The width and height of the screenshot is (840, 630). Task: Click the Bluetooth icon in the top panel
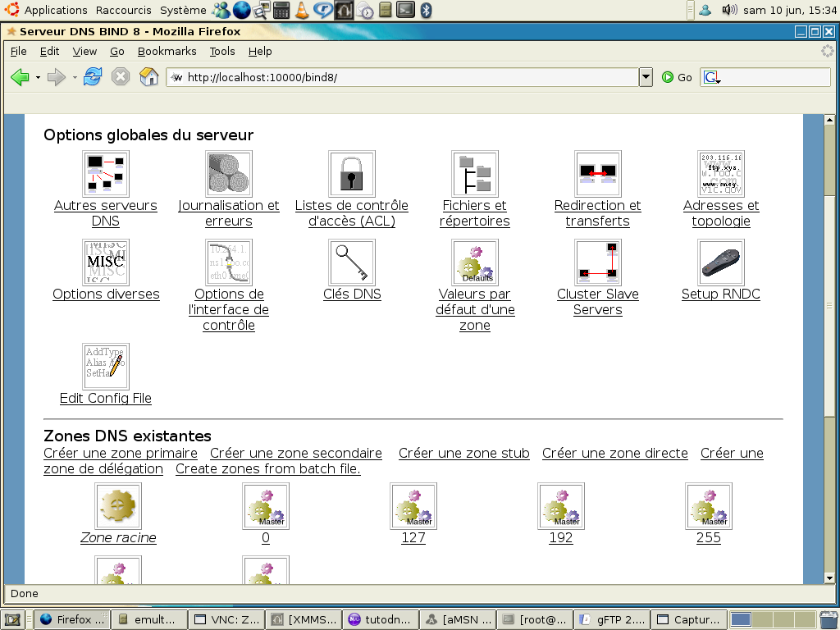(x=426, y=10)
